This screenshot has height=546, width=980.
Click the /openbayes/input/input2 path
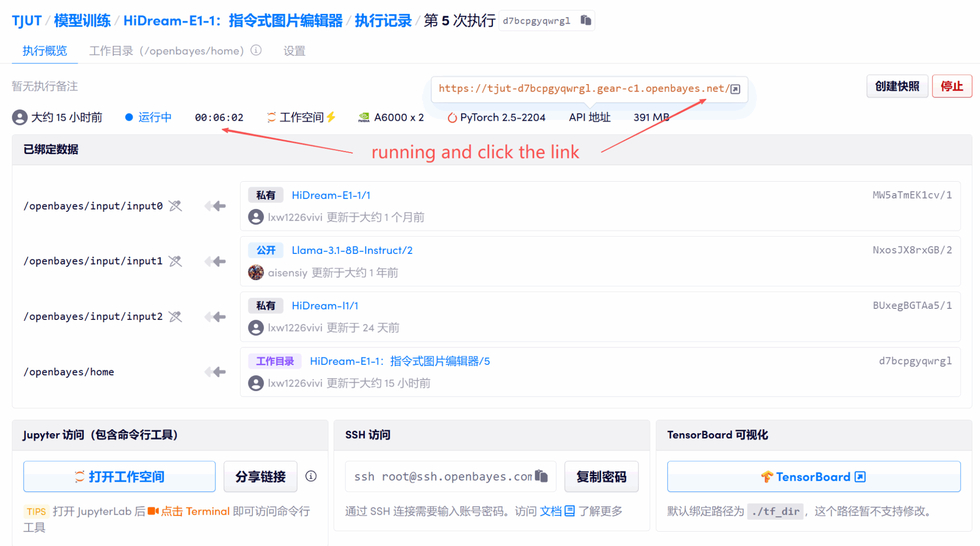pyautogui.click(x=93, y=317)
